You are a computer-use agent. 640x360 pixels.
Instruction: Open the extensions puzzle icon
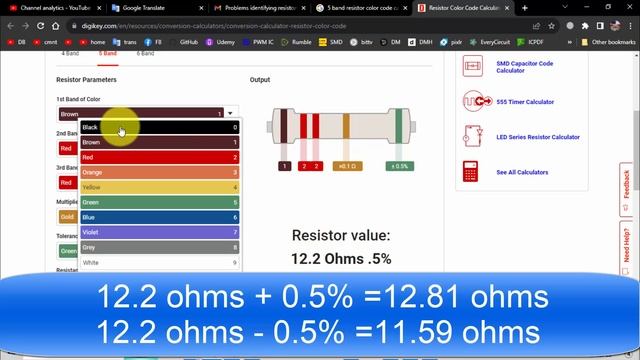coord(585,26)
